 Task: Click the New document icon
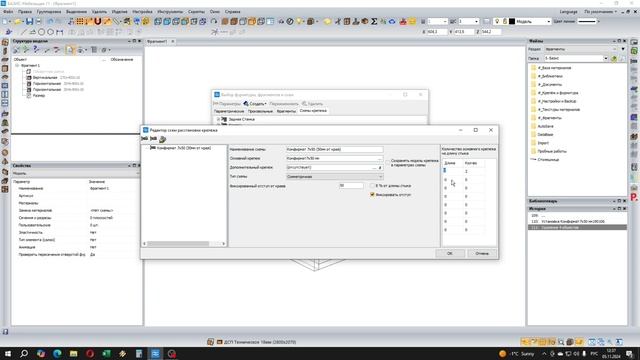click(x=5, y=21)
